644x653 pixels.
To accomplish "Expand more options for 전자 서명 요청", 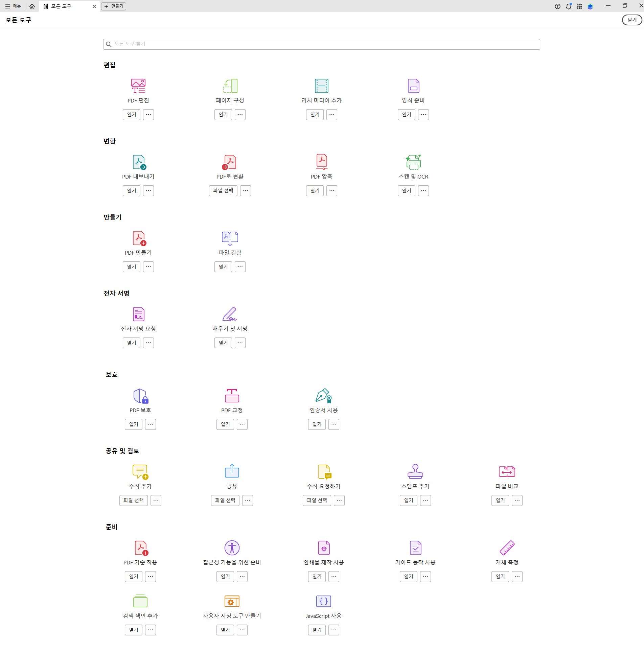I will coord(148,343).
